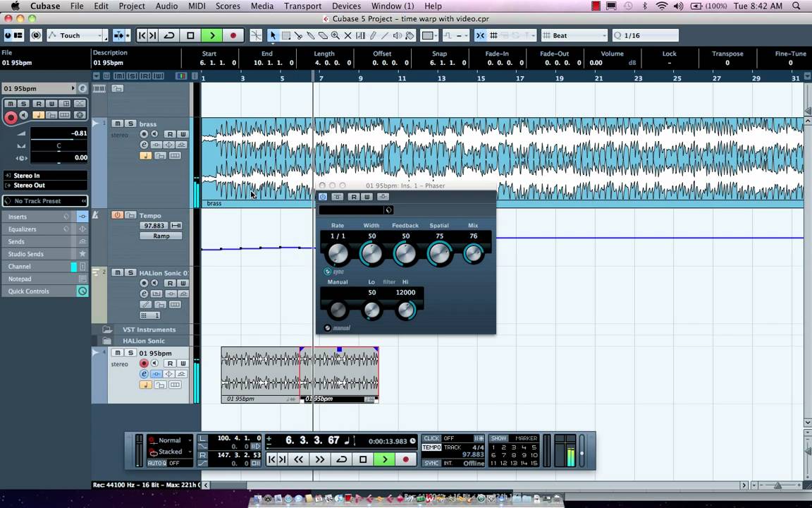The height and width of the screenshot is (508, 812).
Task: Toggle the Phaser sync button
Action: (x=327, y=271)
